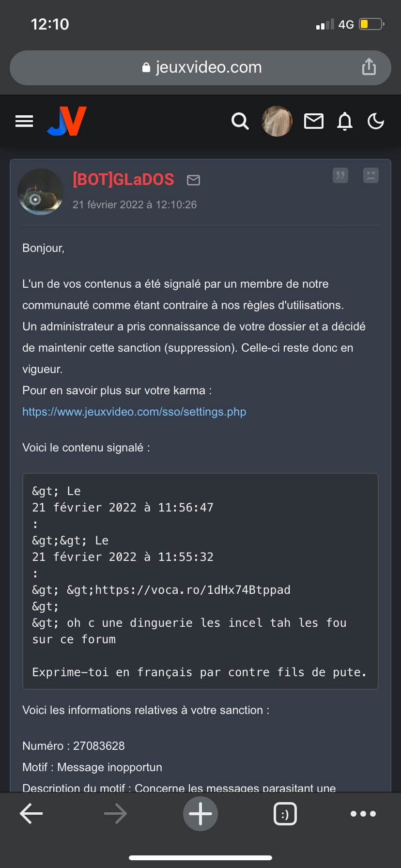Open browser three-dot more menu

pos(363,814)
